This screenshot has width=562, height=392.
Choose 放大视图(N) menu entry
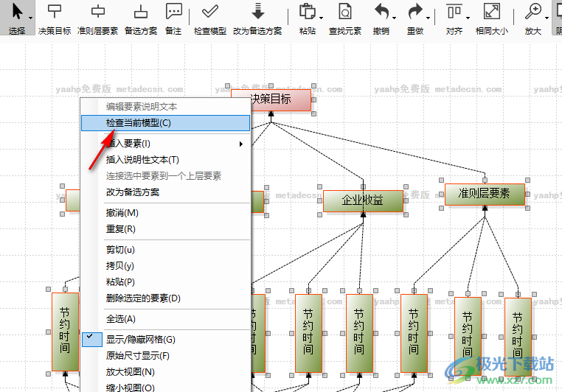165,372
